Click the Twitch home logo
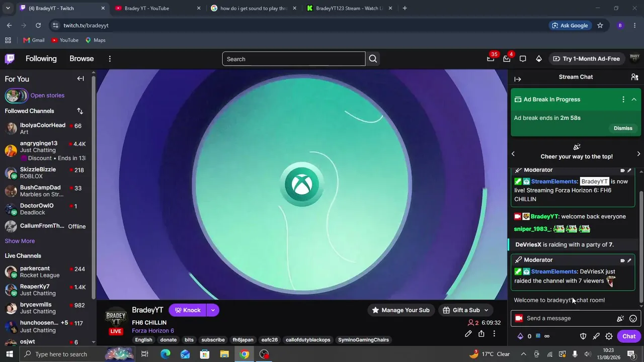The width and height of the screenshot is (644, 362). pyautogui.click(x=10, y=59)
